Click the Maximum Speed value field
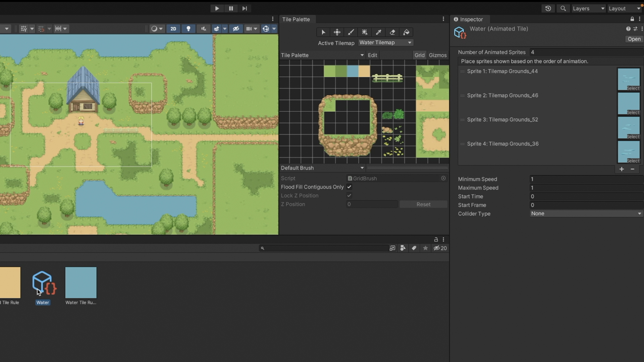The height and width of the screenshot is (362, 644). (x=586, y=188)
